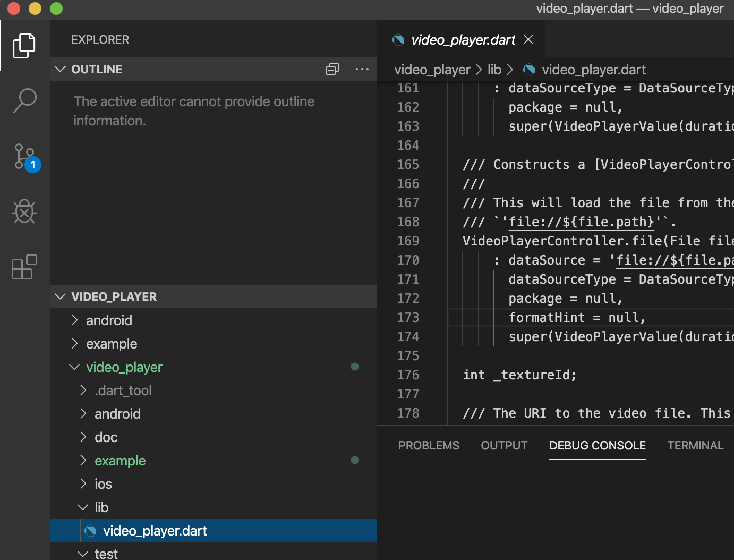Click lib breadcrumb segment
734x560 pixels.
(494, 70)
